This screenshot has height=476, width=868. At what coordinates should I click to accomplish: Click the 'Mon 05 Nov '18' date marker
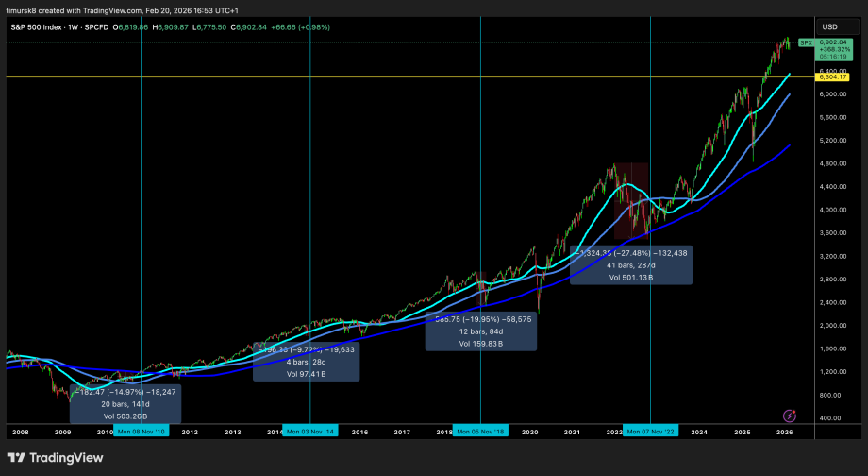pos(480,431)
